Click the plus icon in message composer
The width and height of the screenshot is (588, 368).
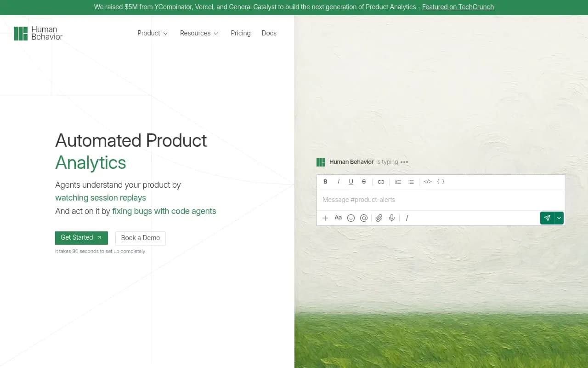click(325, 218)
